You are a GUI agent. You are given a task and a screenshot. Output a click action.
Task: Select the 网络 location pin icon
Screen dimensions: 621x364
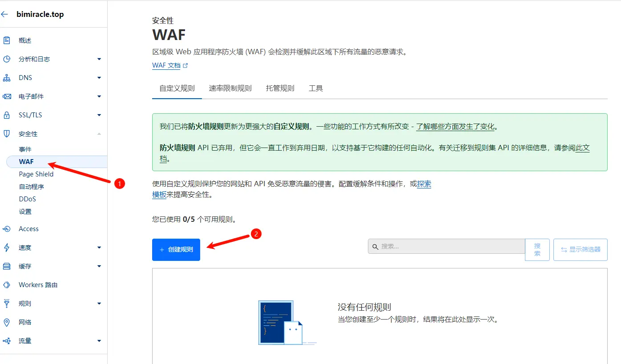click(7, 322)
